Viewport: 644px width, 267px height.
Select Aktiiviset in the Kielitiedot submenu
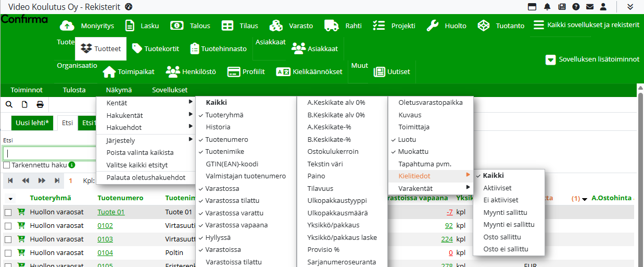[x=497, y=188]
